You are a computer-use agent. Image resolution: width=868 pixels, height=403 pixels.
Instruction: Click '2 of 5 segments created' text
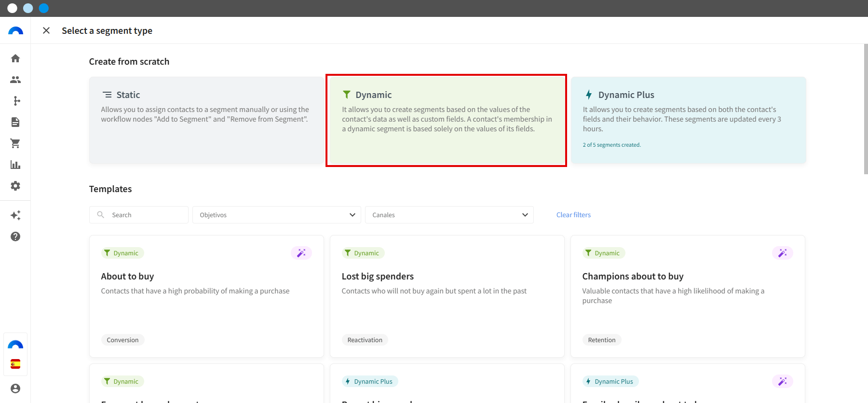tap(611, 145)
